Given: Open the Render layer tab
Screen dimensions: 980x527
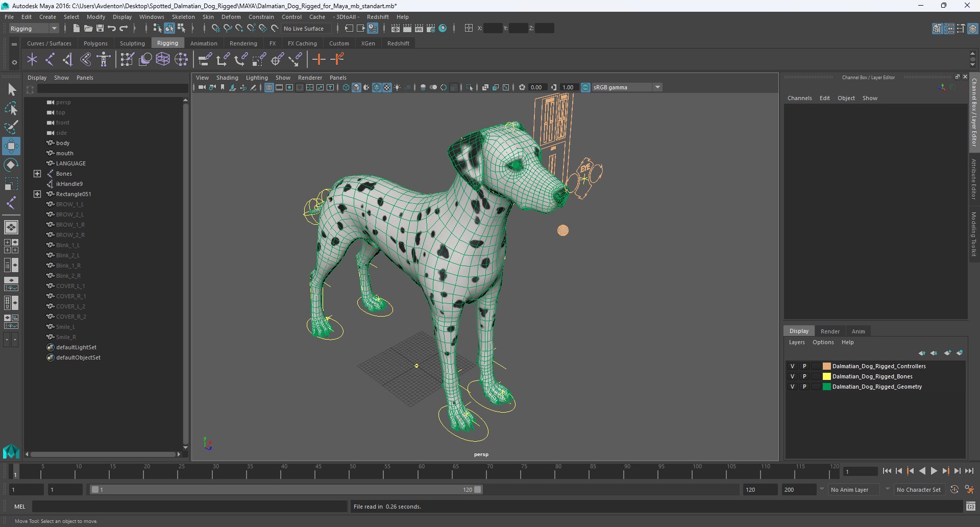Looking at the screenshot, I should point(830,331).
